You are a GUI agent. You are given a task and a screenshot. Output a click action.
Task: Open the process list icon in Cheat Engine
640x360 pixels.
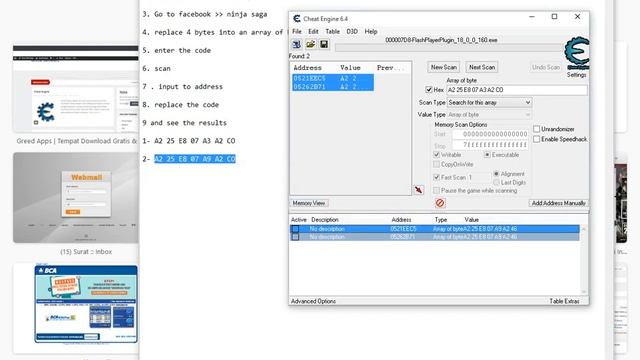[297, 44]
